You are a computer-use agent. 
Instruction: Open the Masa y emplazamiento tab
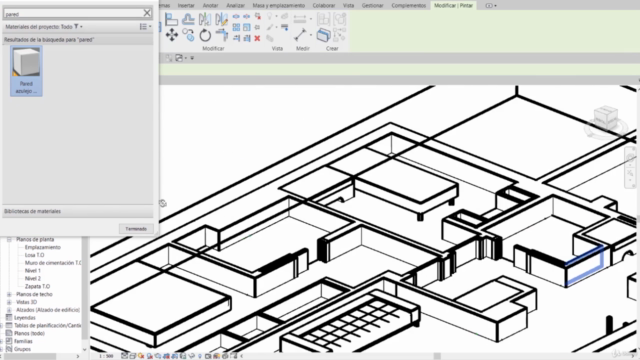coord(278,5)
